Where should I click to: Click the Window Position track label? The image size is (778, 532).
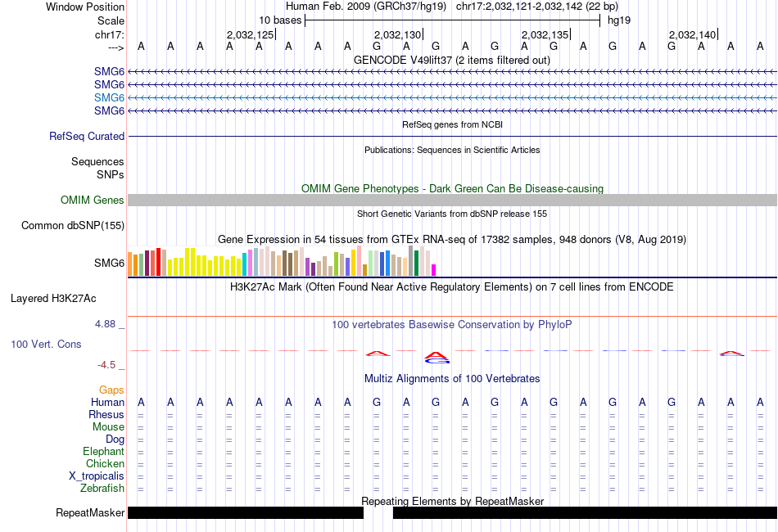pos(85,7)
